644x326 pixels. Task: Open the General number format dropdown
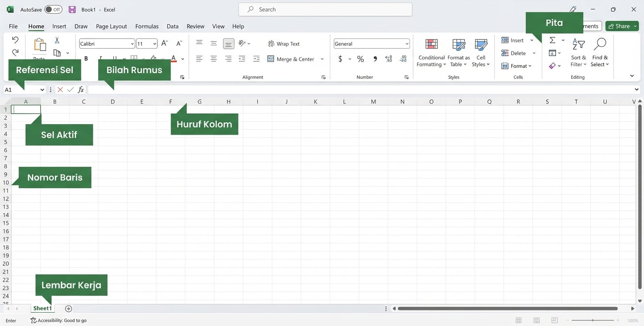point(408,43)
